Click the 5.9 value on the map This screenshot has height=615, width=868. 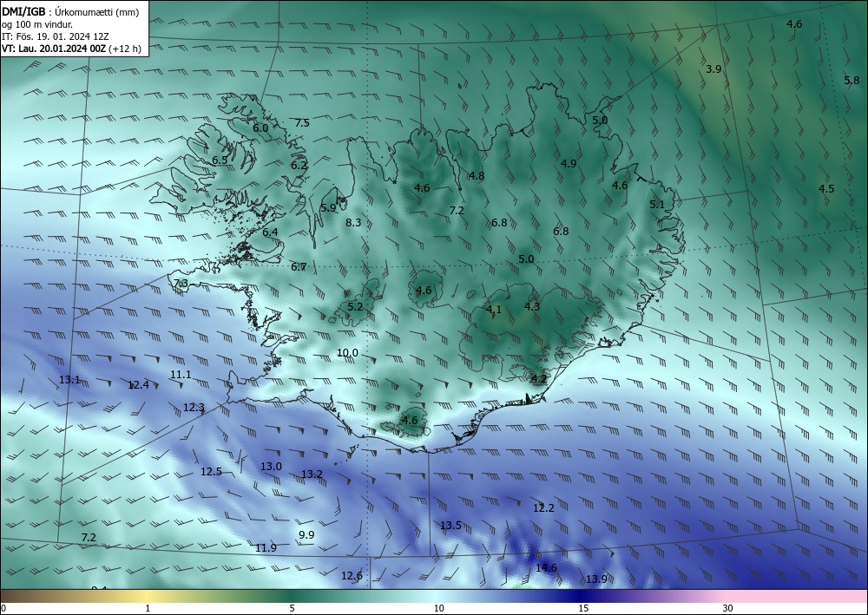328,208
